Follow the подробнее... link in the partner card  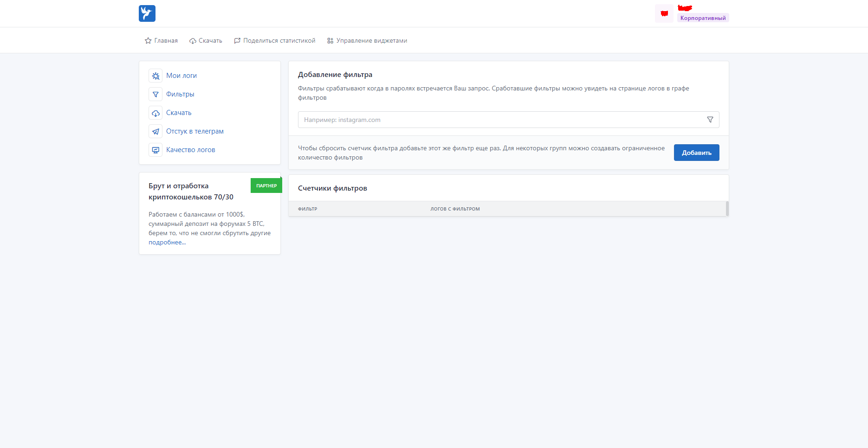(167, 243)
